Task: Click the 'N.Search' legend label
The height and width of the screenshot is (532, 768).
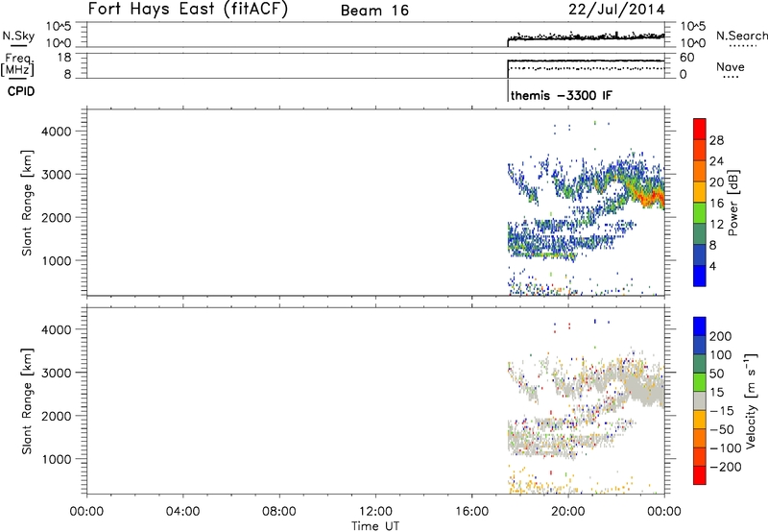Action: 741,36
